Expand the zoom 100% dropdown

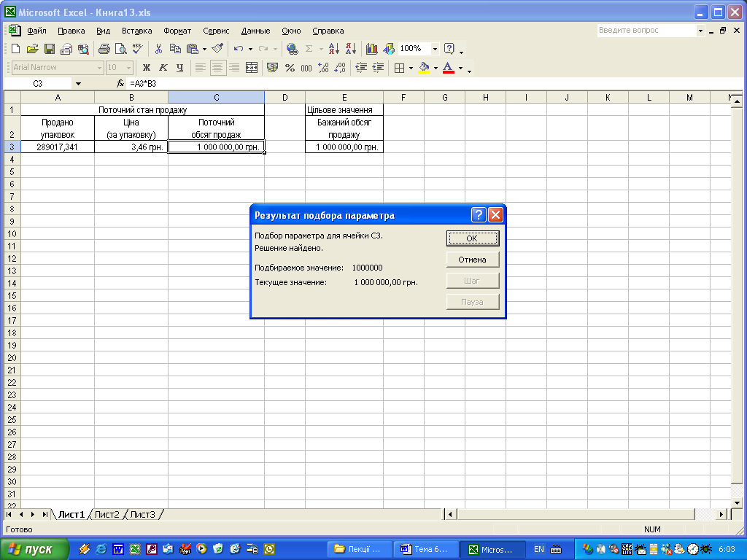point(435,49)
